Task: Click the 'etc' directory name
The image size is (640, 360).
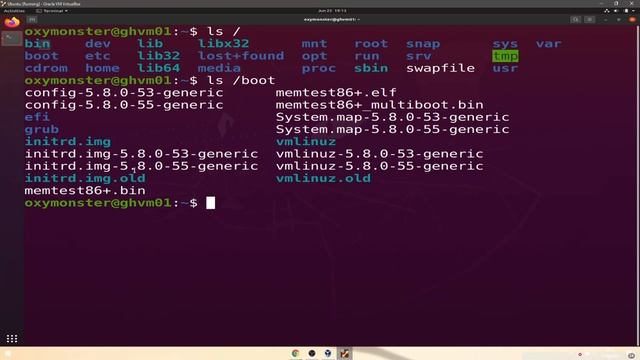Action: point(98,56)
